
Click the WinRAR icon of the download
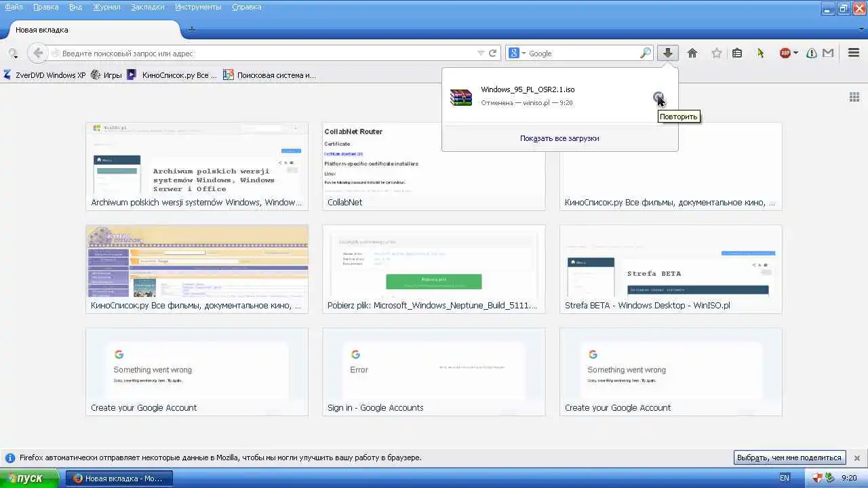click(x=461, y=98)
